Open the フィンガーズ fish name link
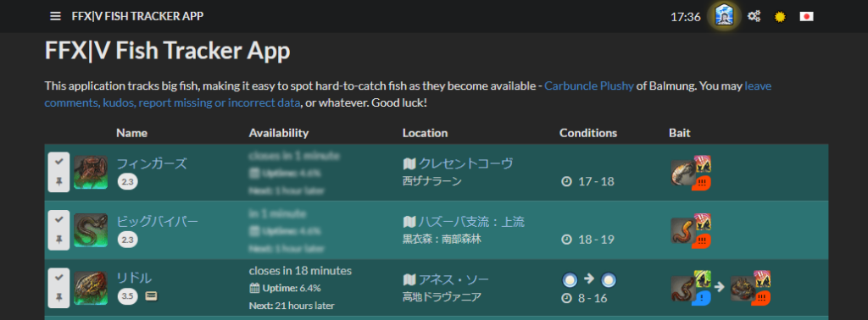 [x=152, y=163]
